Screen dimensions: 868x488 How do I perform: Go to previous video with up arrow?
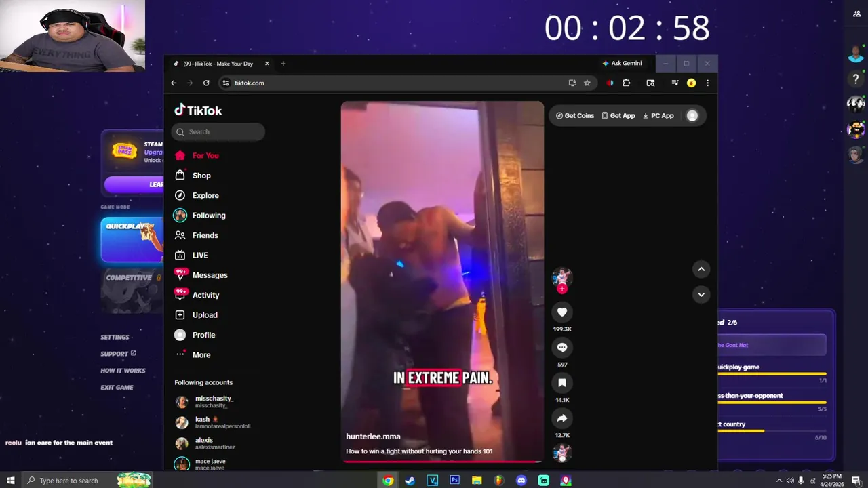pyautogui.click(x=701, y=269)
